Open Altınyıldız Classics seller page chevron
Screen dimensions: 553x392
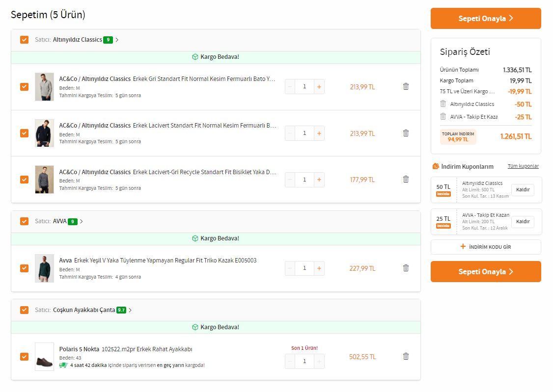[x=117, y=40]
